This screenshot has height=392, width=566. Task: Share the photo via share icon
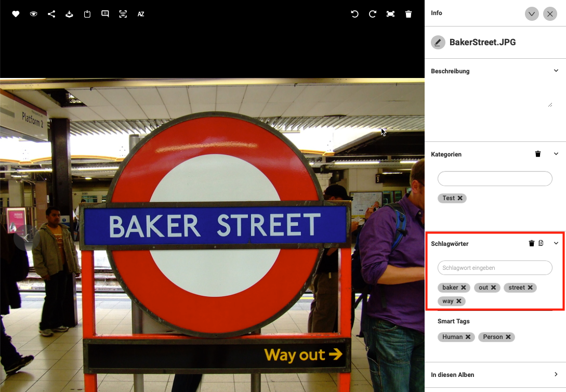(51, 14)
